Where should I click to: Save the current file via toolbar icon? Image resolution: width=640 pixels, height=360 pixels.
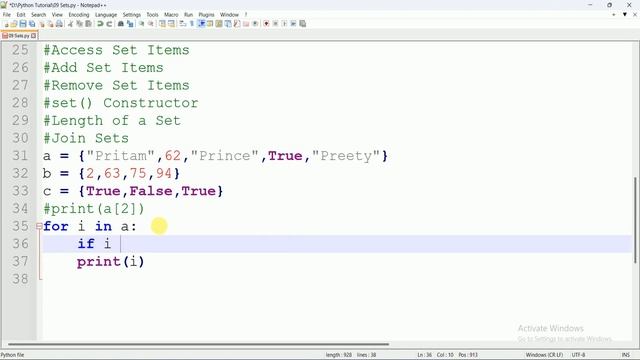coord(23,24)
